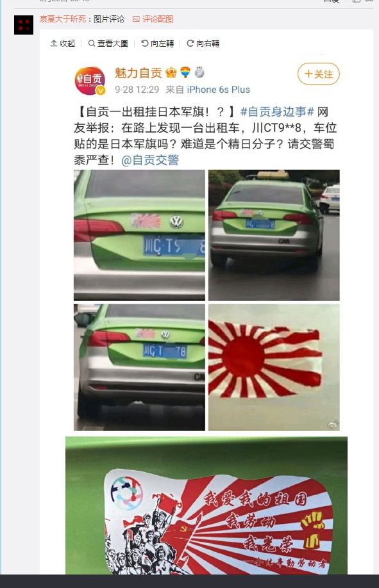This screenshot has height=588, width=379.
Task: Open the 我爱我的祖国 sticker photo
Action: click(x=206, y=505)
